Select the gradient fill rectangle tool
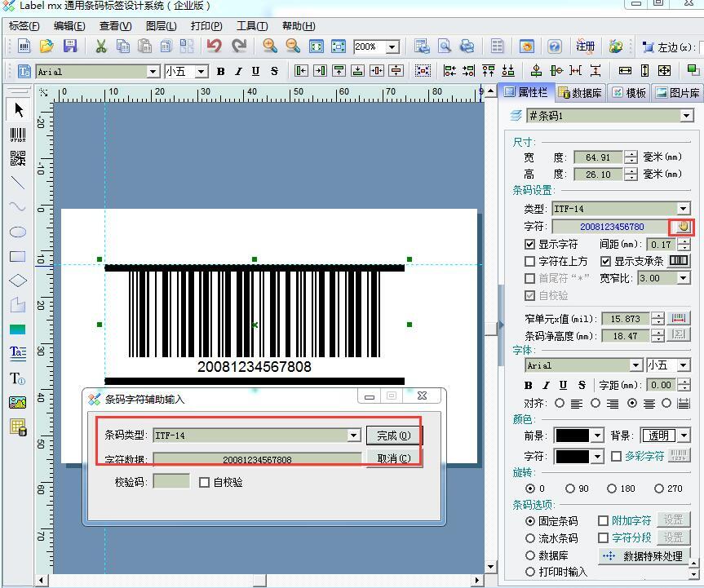Image resolution: width=704 pixels, height=588 pixels. [17, 329]
